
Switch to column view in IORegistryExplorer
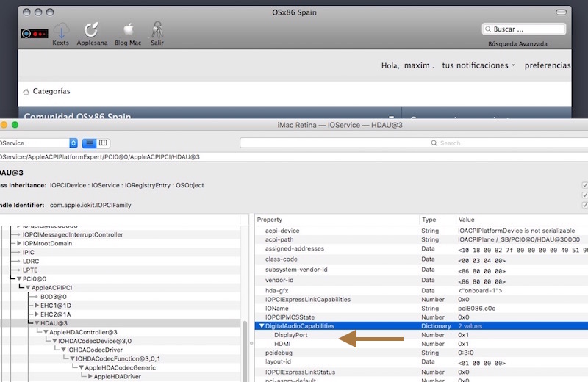pos(103,143)
